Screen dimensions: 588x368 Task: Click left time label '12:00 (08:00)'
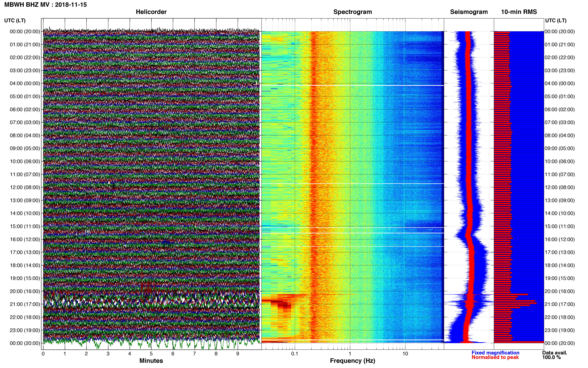coord(25,187)
